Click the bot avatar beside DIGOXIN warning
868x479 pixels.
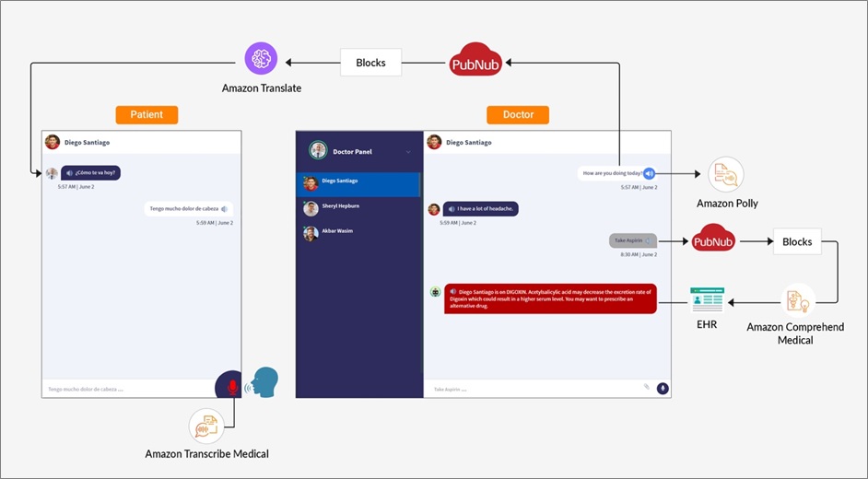point(435,291)
